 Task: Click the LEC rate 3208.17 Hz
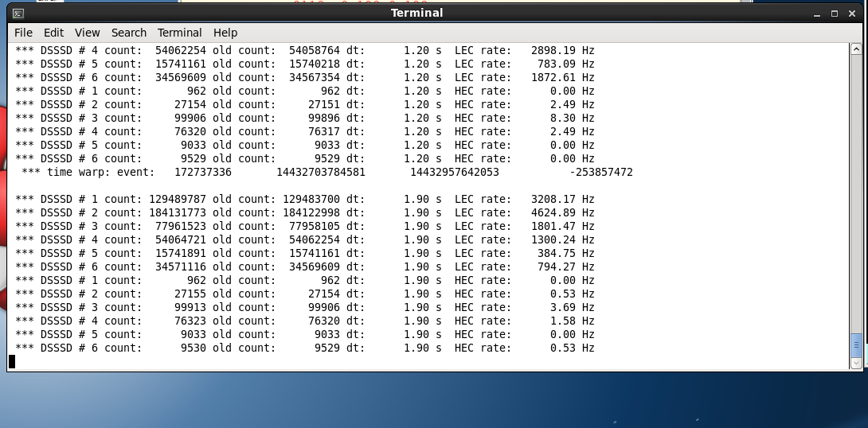(562, 199)
